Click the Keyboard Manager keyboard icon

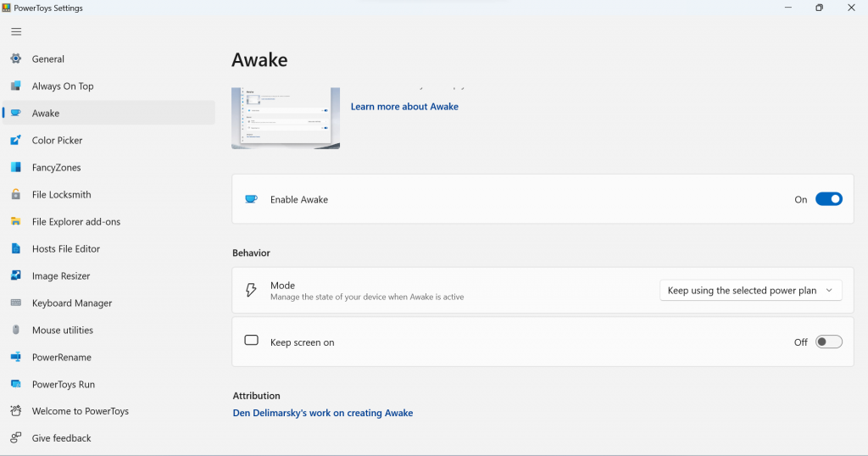(16, 303)
